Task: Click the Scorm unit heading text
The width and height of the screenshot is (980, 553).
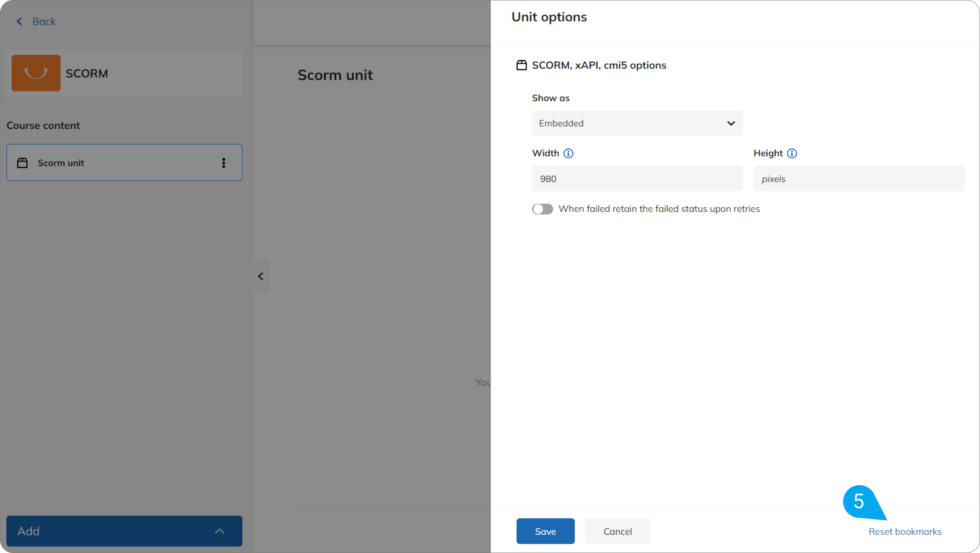Action: tap(335, 75)
